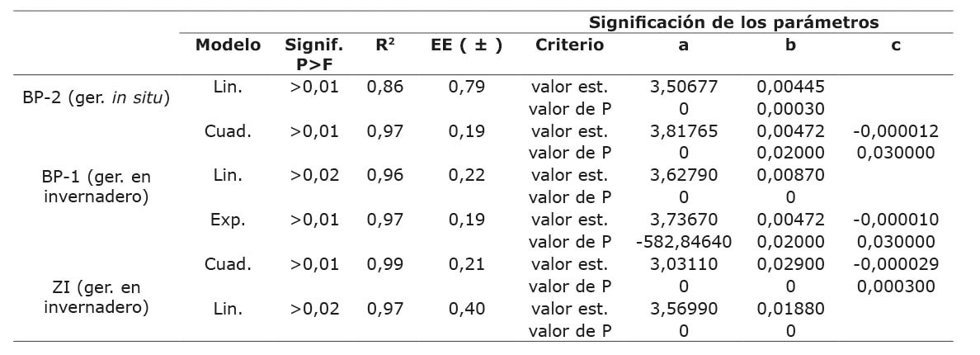Click the "Modelo" column header
980x355 pixels.
pos(228,45)
